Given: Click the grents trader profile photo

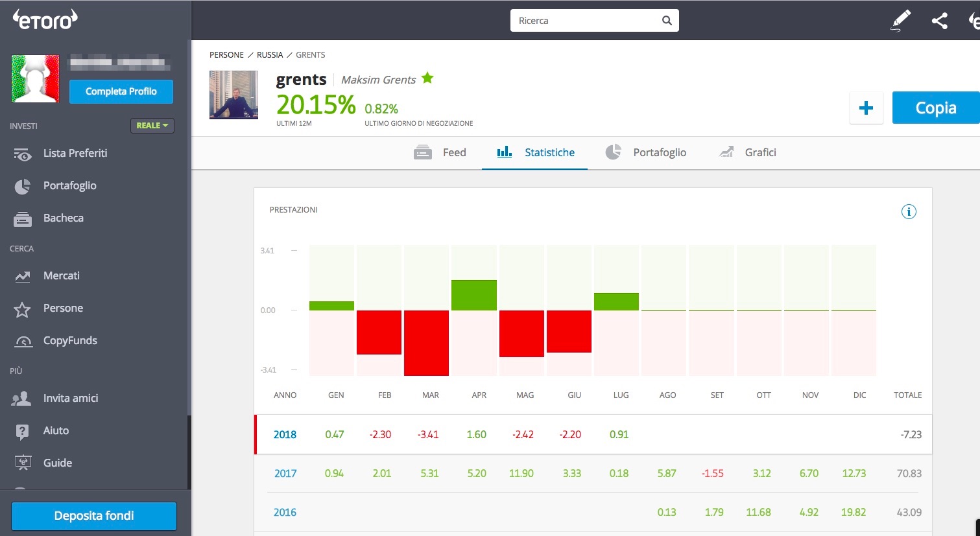Looking at the screenshot, I should (x=233, y=95).
